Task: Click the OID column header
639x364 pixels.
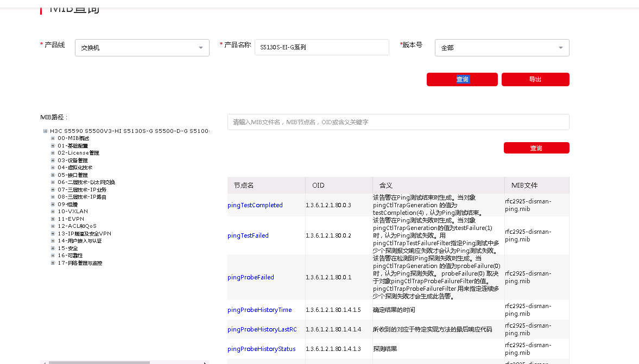Action: pos(339,186)
